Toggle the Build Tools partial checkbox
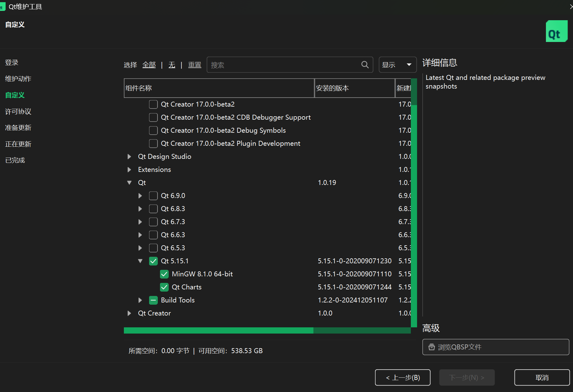Viewport: 573px width, 392px height. [153, 300]
